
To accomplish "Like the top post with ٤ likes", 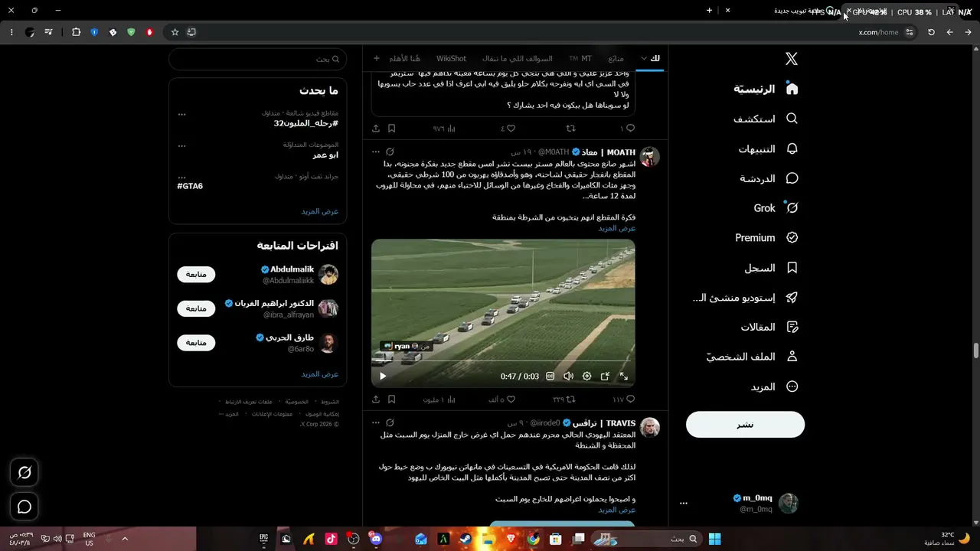I will click(508, 129).
